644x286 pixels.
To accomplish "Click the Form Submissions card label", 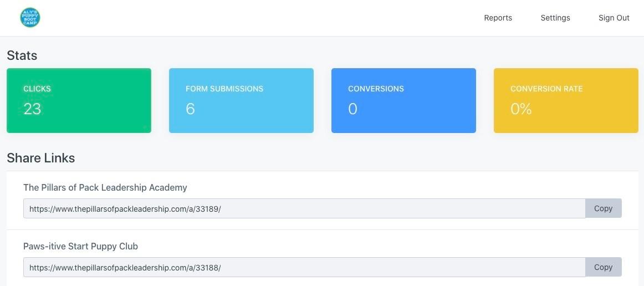I will [x=224, y=89].
